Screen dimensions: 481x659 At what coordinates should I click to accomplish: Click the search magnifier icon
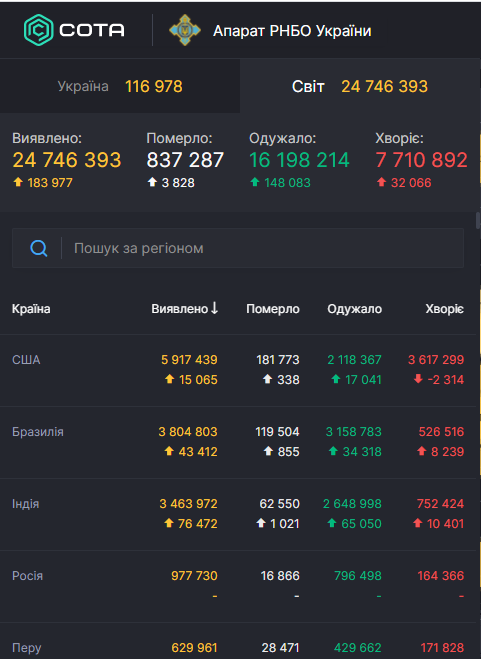click(39, 248)
